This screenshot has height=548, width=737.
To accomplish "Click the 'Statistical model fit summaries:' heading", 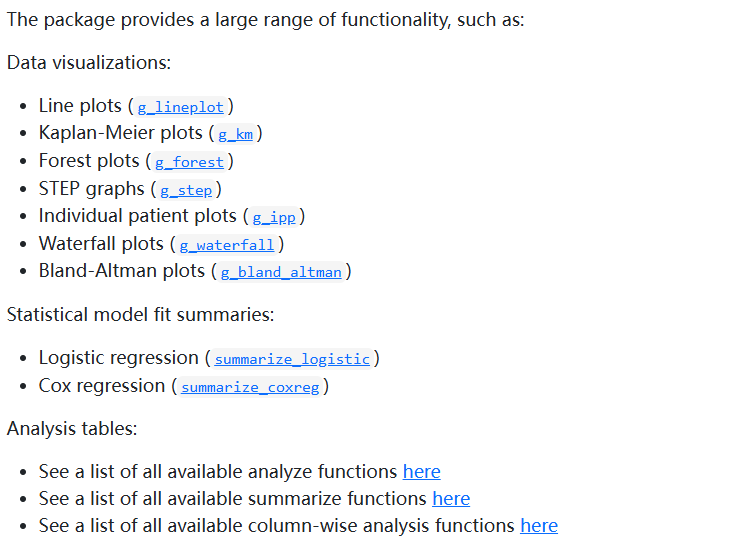I will click(140, 315).
